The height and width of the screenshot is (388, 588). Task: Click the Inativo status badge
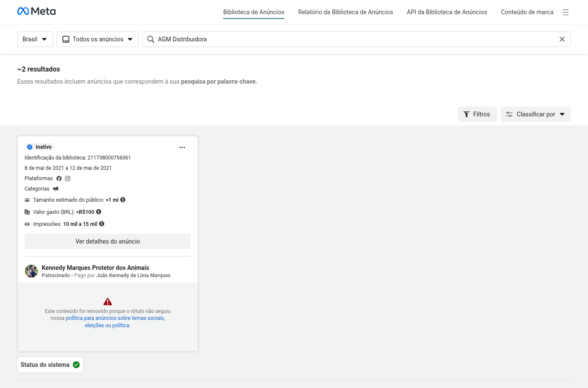[x=39, y=147]
